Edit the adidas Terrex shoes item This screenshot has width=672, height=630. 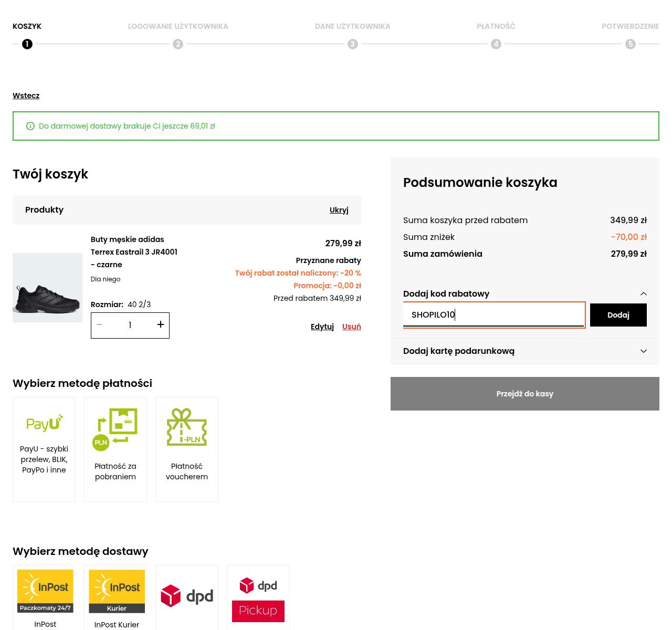(322, 327)
